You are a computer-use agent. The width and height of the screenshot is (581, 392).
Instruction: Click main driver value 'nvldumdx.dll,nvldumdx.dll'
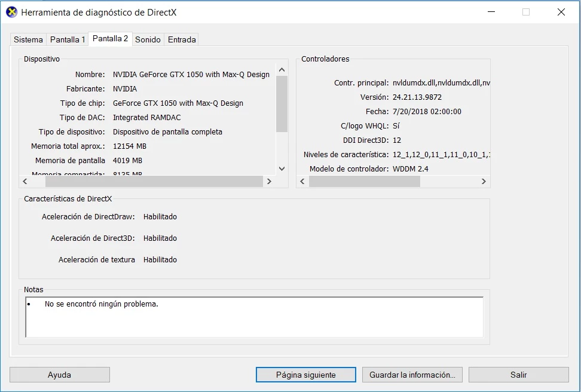[441, 83]
